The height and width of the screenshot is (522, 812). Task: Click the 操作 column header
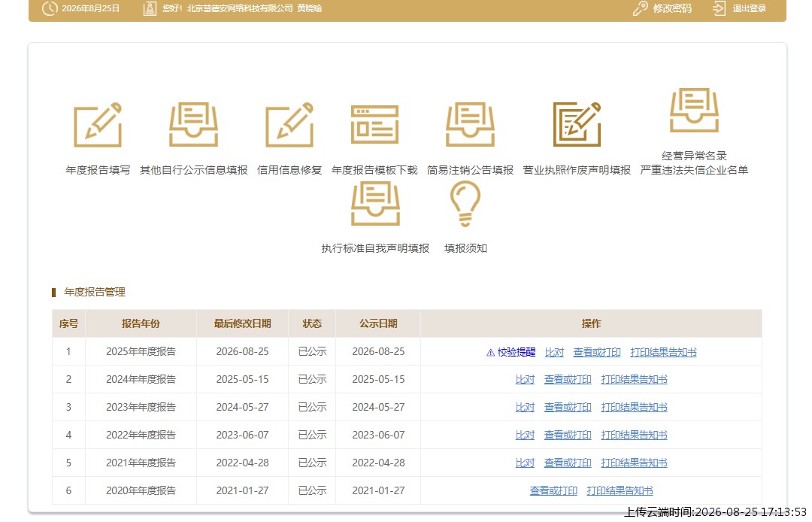tap(592, 323)
